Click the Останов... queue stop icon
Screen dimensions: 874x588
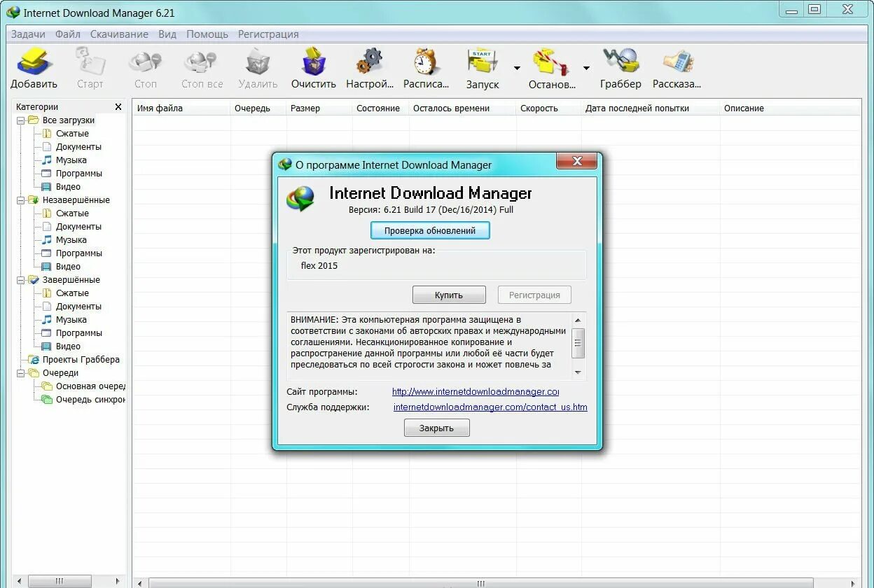click(x=552, y=62)
